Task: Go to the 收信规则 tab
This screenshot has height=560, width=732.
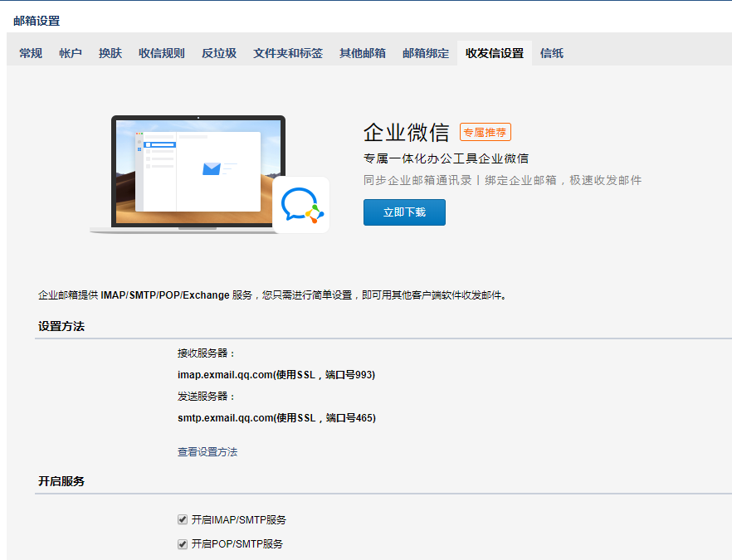Action: point(162,53)
